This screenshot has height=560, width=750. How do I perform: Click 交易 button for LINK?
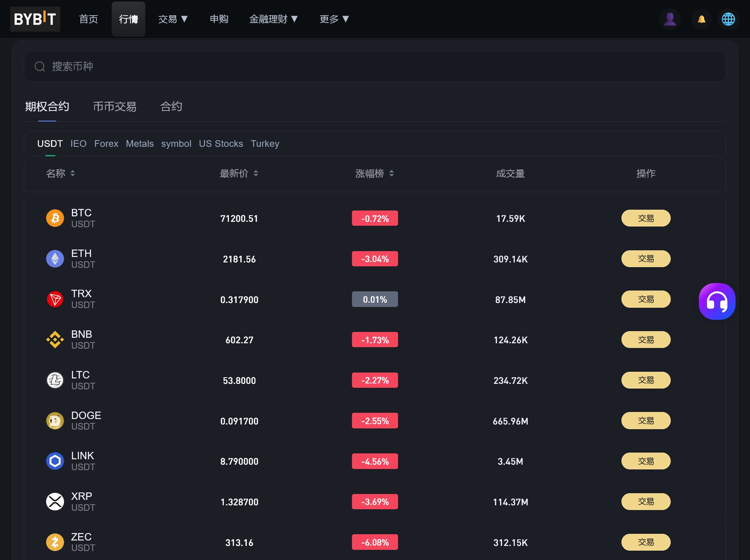point(646,461)
